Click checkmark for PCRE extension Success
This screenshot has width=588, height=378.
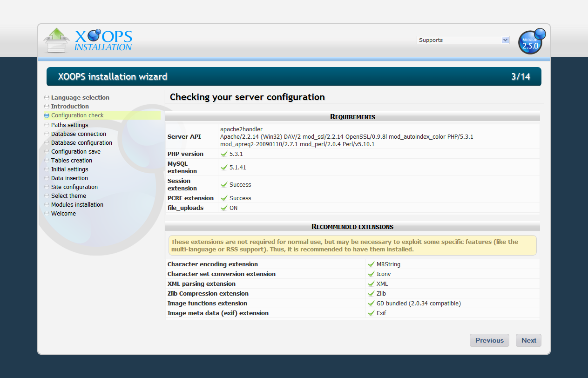(x=224, y=198)
